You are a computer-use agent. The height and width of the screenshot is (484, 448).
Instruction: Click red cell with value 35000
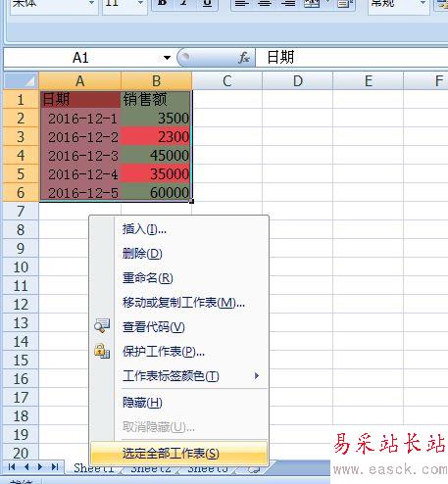pyautogui.click(x=156, y=173)
